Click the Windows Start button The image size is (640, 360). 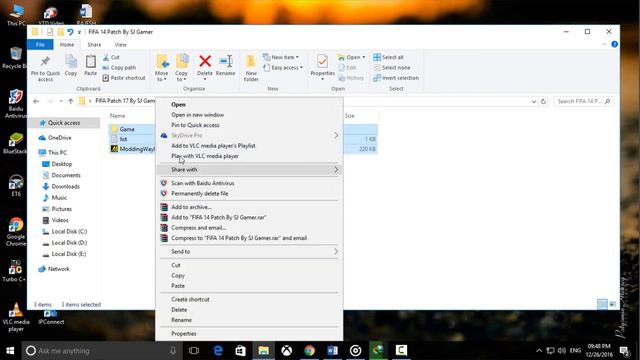[10, 351]
